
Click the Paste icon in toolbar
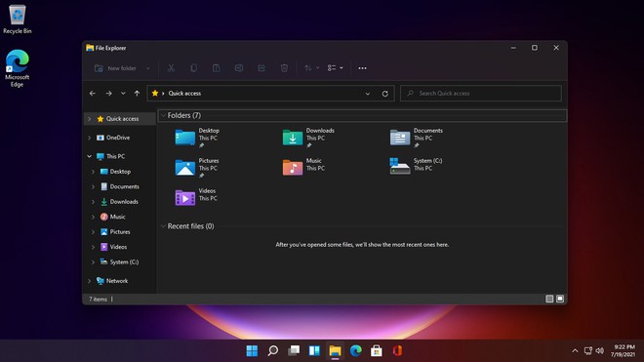coord(216,68)
